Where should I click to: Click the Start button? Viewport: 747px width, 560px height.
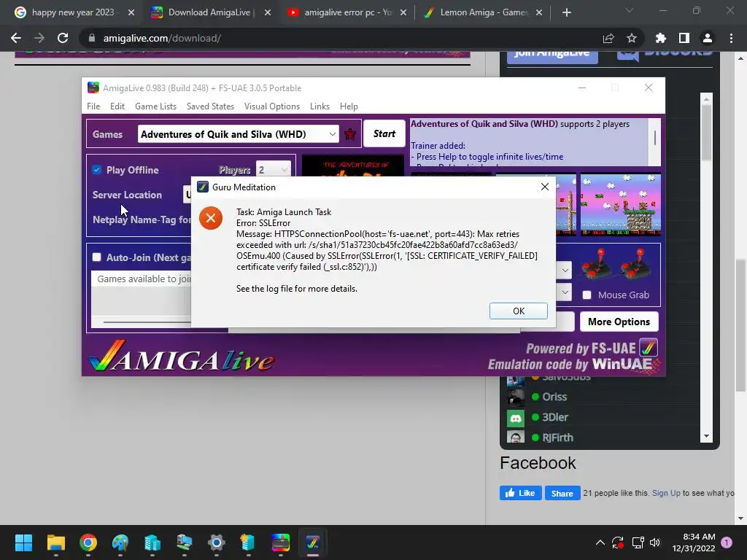point(384,134)
